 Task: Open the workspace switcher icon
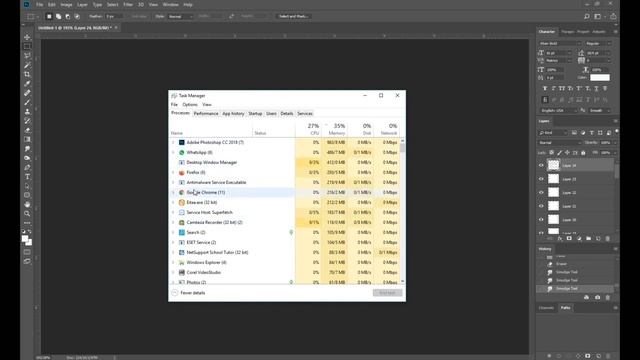point(598,16)
